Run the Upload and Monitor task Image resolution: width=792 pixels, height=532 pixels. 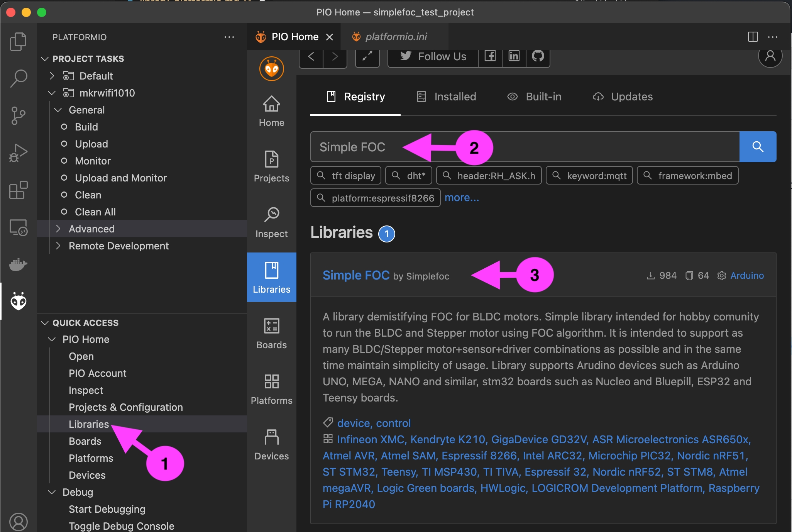click(x=120, y=178)
